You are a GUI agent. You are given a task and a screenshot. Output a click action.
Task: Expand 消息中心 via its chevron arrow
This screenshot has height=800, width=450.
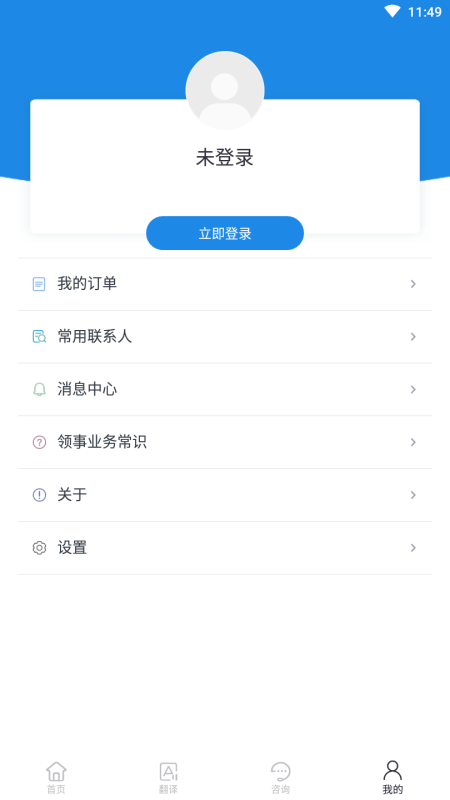pyautogui.click(x=413, y=390)
